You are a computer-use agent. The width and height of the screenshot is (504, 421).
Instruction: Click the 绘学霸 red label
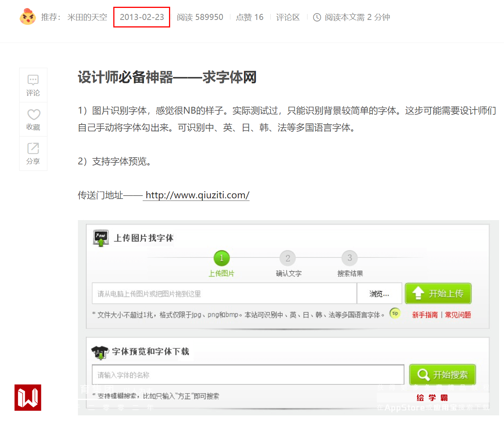click(x=432, y=398)
